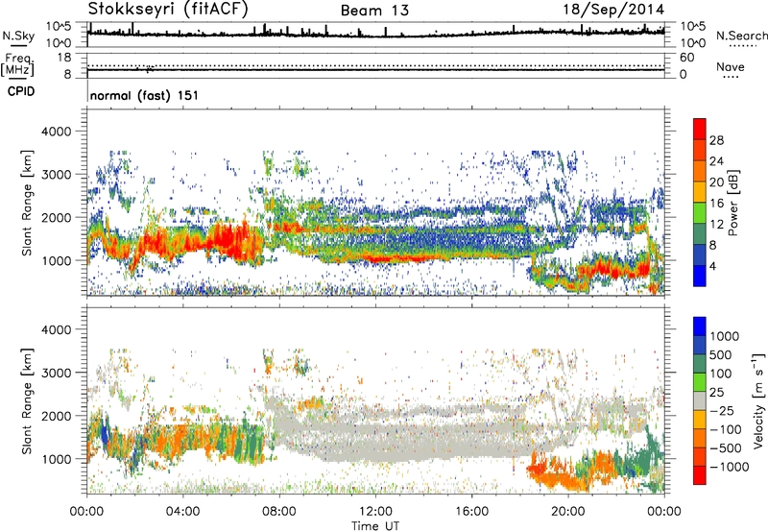Click the '12:00' time tick label
This screenshot has width=768, height=532.
tap(375, 512)
